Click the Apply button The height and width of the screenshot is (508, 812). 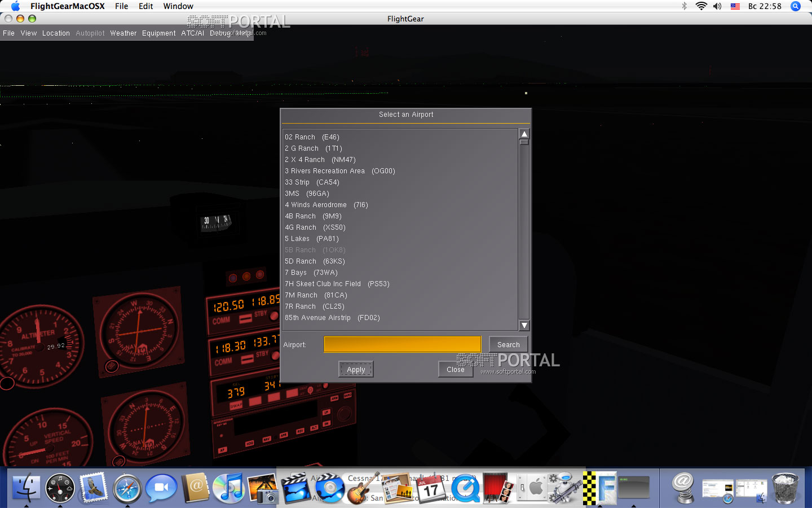pos(356,369)
